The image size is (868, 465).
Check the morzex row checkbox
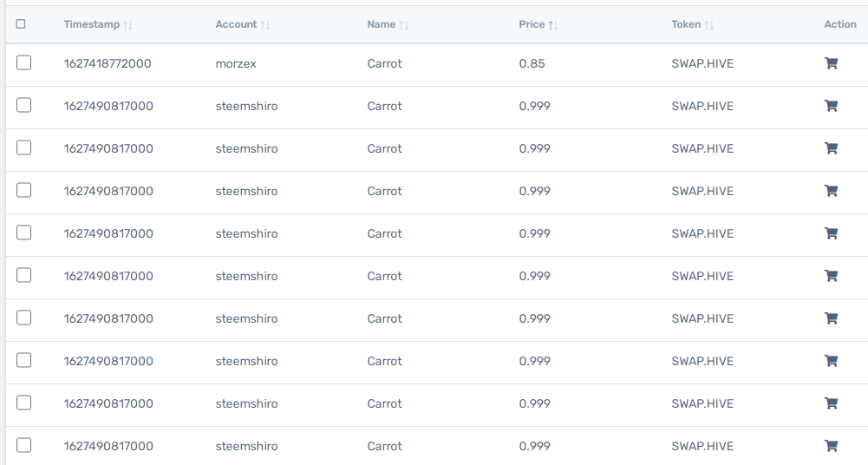(23, 62)
